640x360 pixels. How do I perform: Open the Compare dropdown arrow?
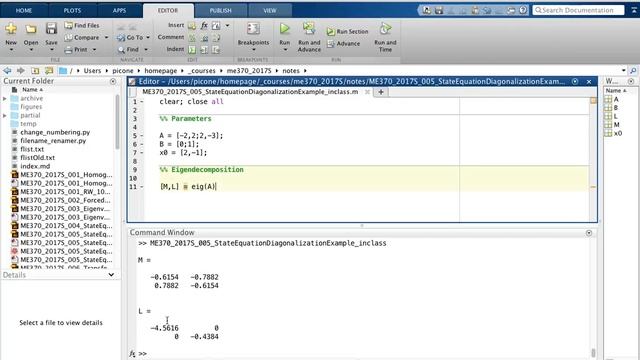point(107,38)
